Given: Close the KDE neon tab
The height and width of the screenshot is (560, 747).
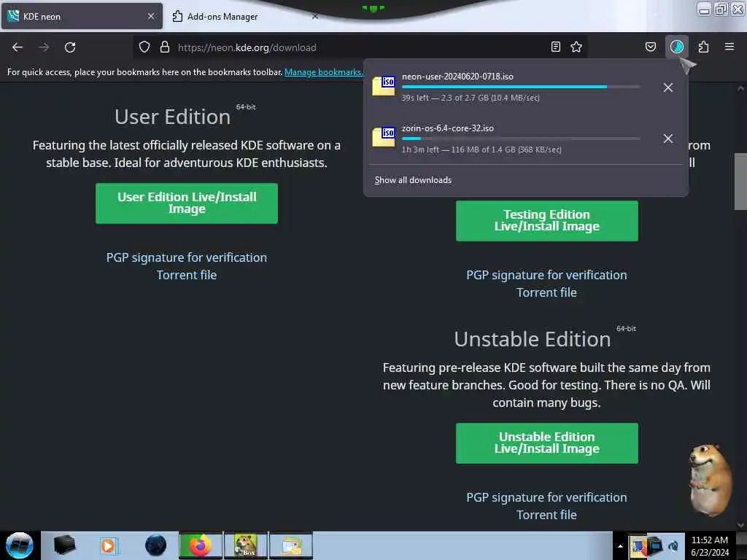Looking at the screenshot, I should tap(151, 16).
